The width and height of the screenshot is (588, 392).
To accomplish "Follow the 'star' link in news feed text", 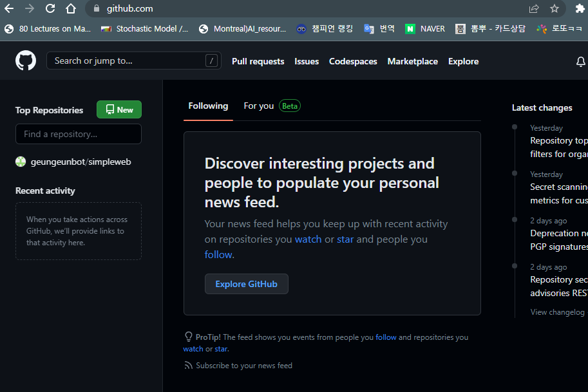I will [x=345, y=239].
